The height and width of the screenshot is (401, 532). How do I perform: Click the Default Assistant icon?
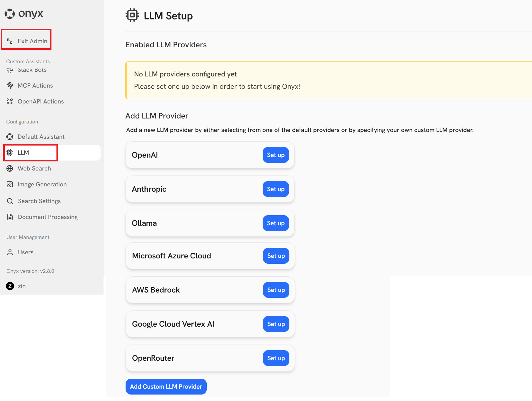[x=10, y=136]
